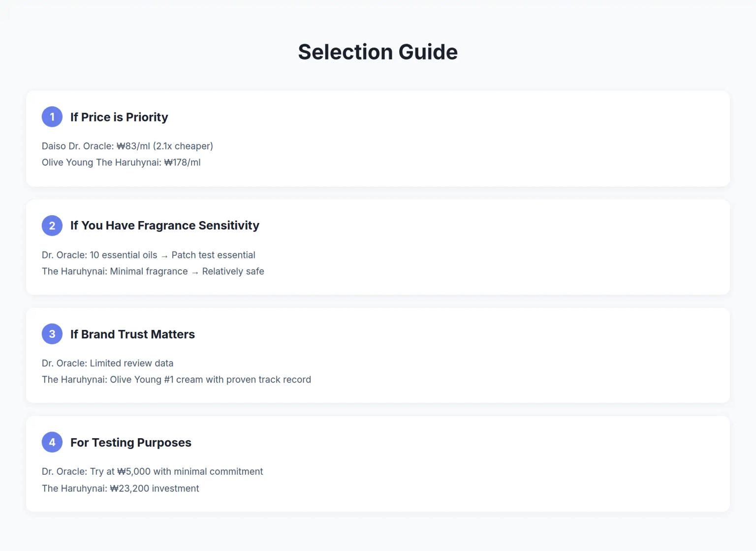Click the Olive Young Haruhynai price line
The height and width of the screenshot is (551, 756).
pyautogui.click(x=121, y=162)
